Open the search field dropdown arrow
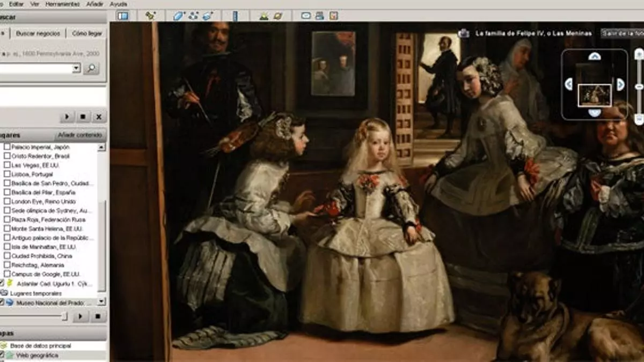 coord(76,68)
